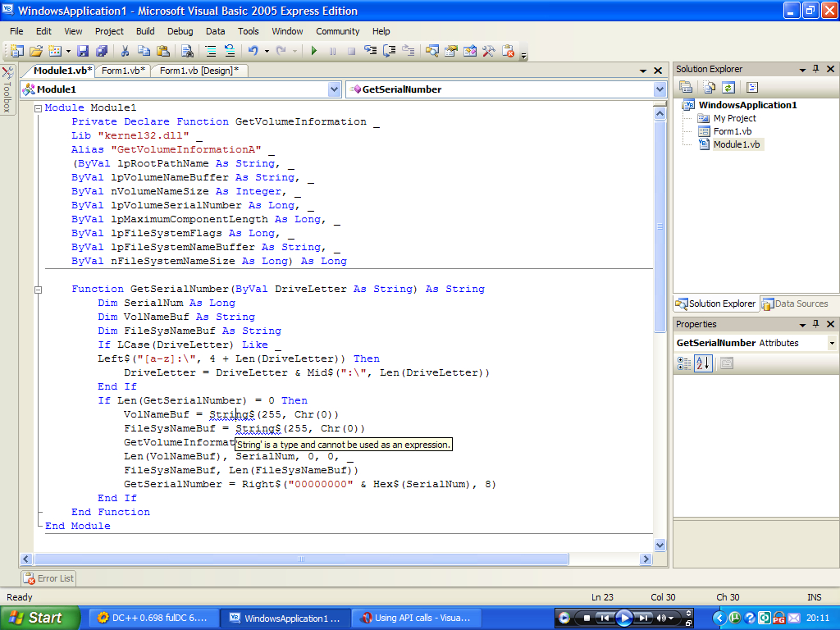Click the Find in Files icon
This screenshot has height=630, width=840.
point(187,51)
